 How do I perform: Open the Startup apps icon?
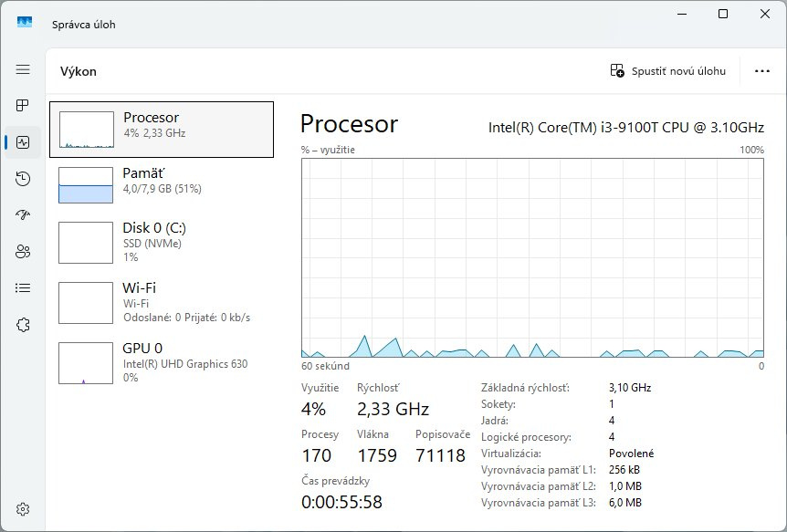23,215
